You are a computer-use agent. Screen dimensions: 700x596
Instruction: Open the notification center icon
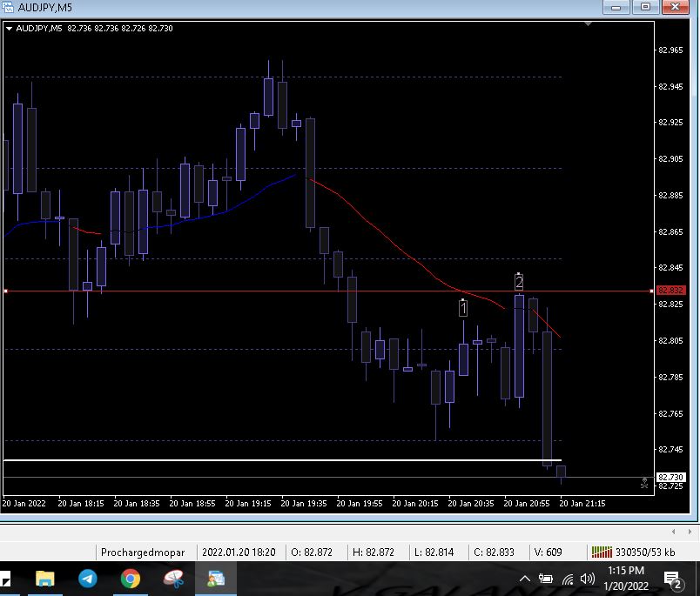[672, 579]
